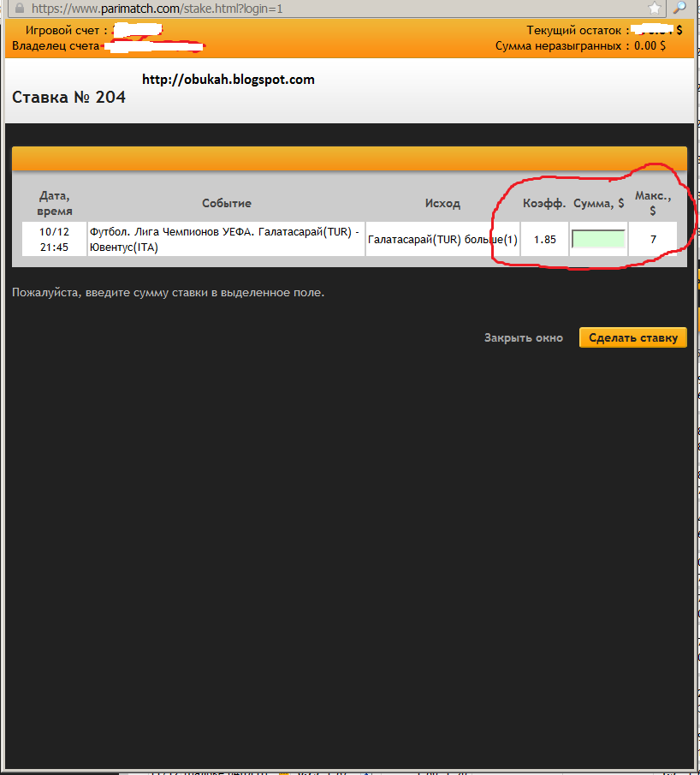The image size is (700, 775).
Task: Click the Событие column header
Action: (x=227, y=203)
